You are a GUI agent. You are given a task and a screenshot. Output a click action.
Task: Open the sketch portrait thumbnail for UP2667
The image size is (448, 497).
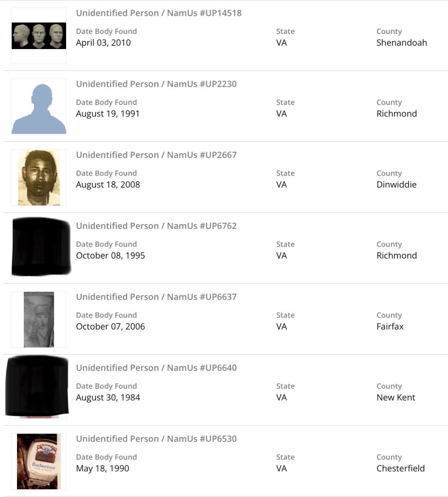(x=39, y=177)
